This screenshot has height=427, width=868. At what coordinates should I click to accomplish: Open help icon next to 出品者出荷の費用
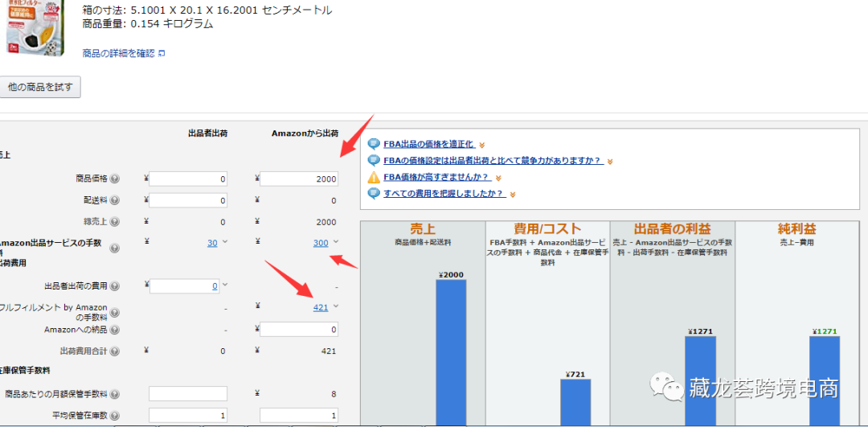pyautogui.click(x=115, y=286)
